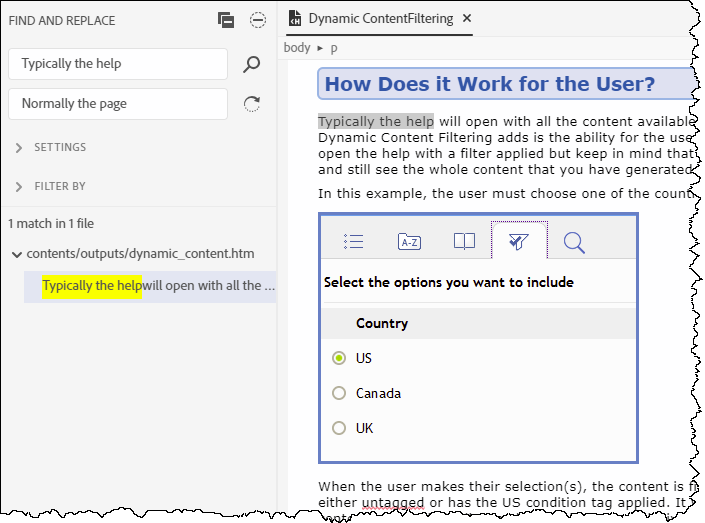Select the UK radio button

(339, 428)
